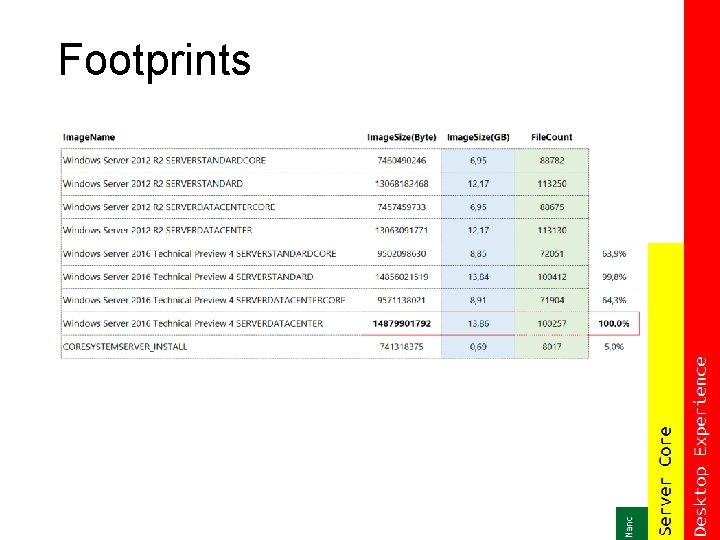The image size is (720, 540).
Task: Select the "ImageSize(Byte)" column header
Action: 402,137
